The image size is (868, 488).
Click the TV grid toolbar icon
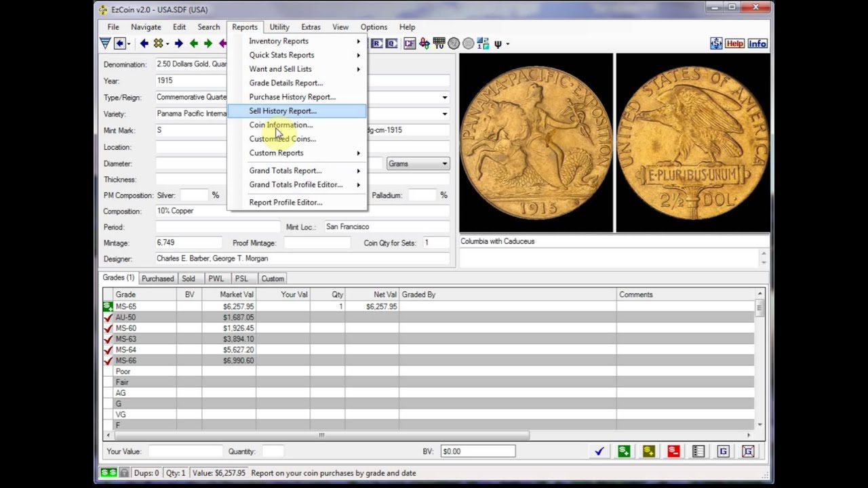tap(439, 43)
